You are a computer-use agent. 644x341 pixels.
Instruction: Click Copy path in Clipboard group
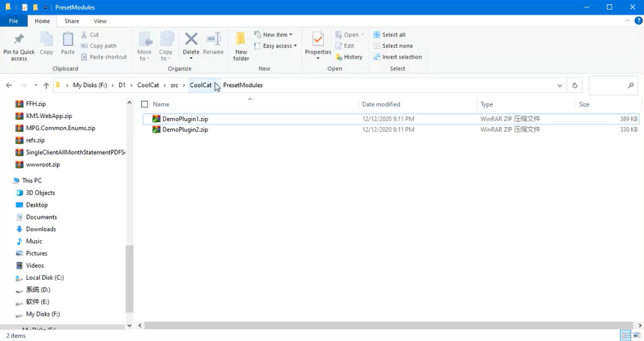pos(98,45)
